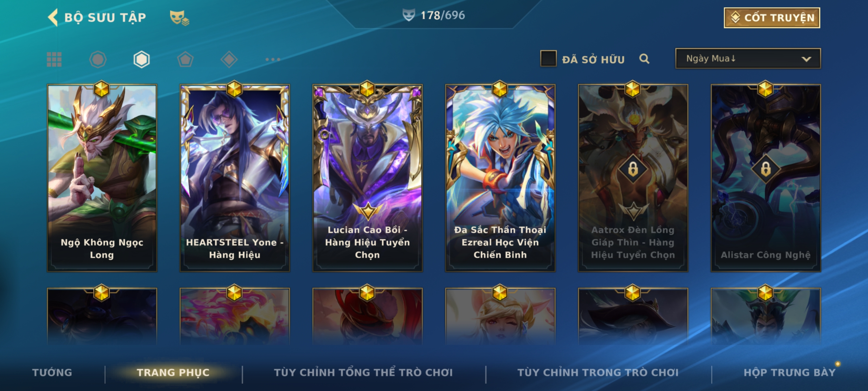The width and height of the screenshot is (868, 391).
Task: Open the Tùy Chỉnh Trong Trò Chơi tab
Action: click(x=598, y=373)
